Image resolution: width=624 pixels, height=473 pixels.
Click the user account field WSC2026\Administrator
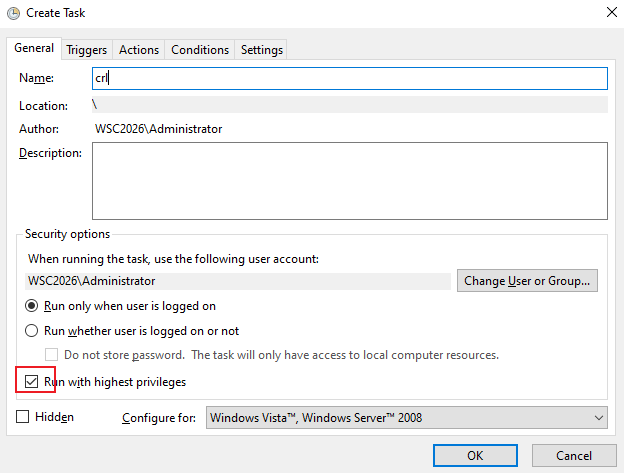pos(238,281)
